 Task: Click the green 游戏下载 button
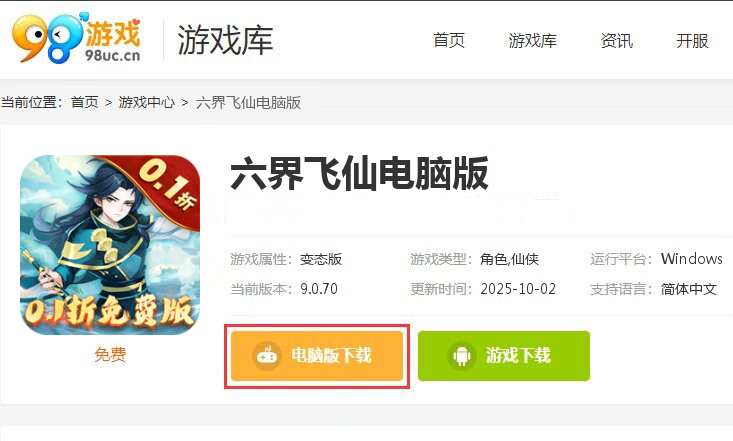click(504, 356)
